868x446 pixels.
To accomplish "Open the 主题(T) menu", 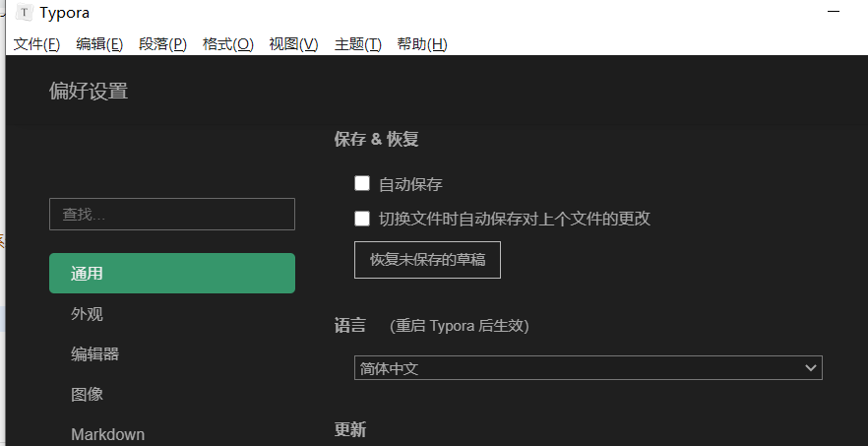I will [357, 44].
